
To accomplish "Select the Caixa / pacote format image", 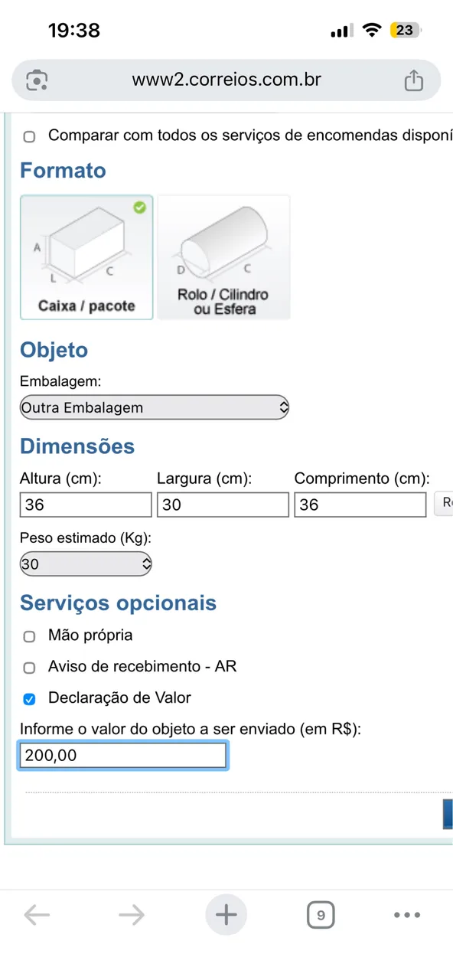I will click(x=86, y=257).
